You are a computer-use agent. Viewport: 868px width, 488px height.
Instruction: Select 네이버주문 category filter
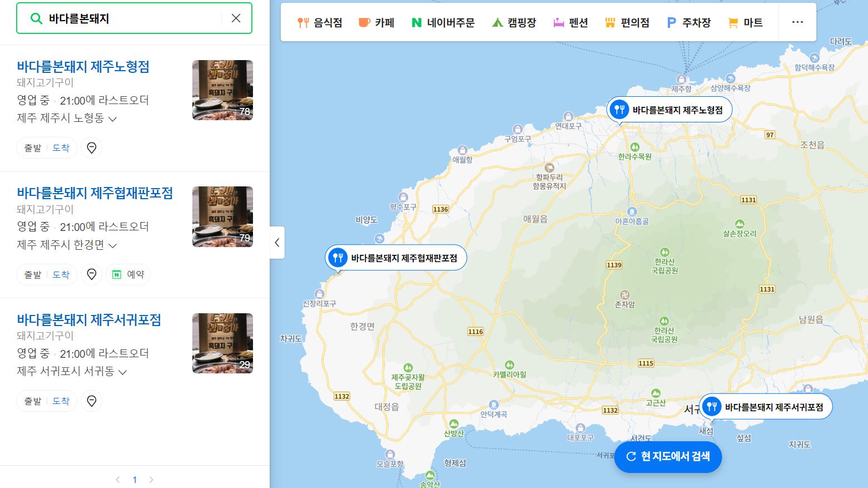[x=443, y=23]
